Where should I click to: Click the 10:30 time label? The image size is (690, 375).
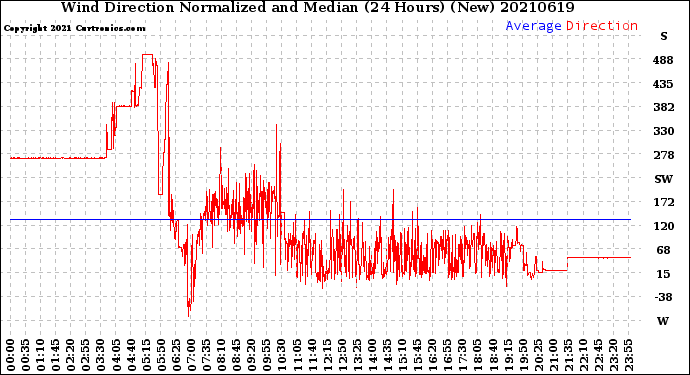click(x=282, y=355)
